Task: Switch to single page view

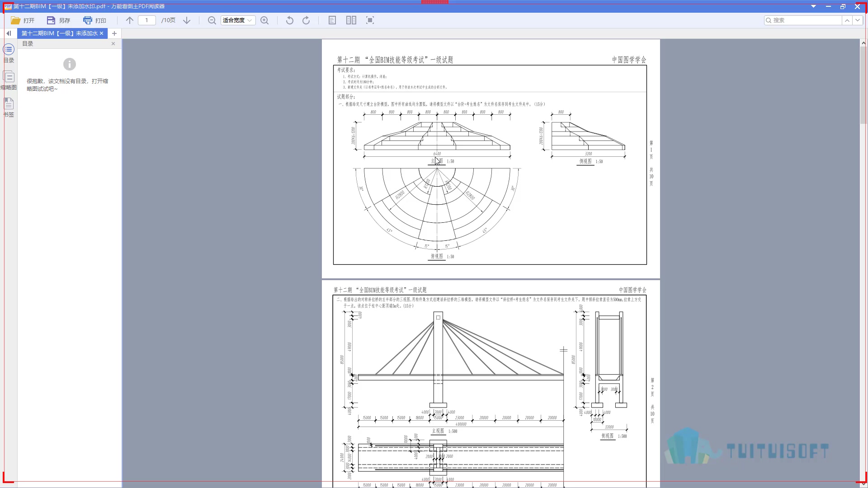Action: 332,20
